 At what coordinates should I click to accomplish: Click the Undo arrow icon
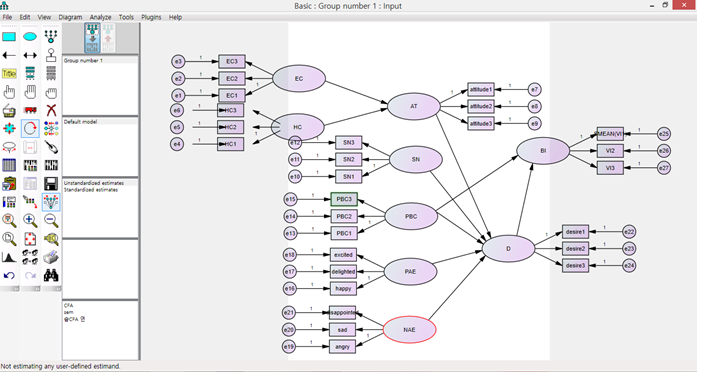[9, 275]
